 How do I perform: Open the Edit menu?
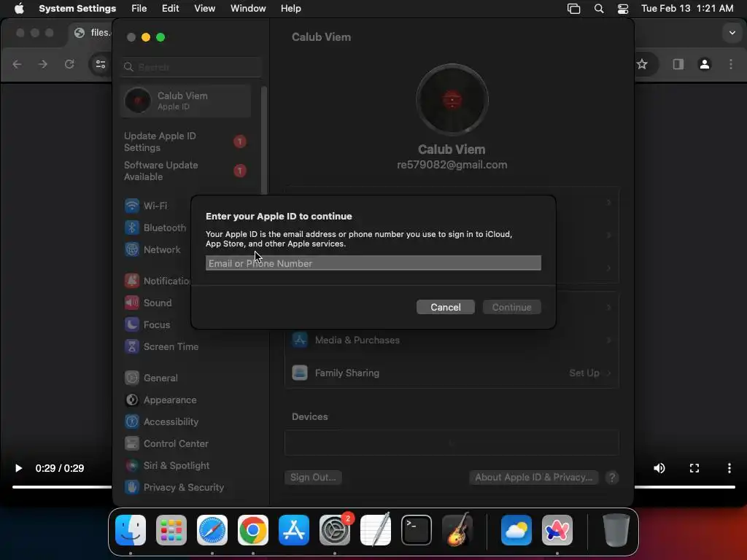170,9
